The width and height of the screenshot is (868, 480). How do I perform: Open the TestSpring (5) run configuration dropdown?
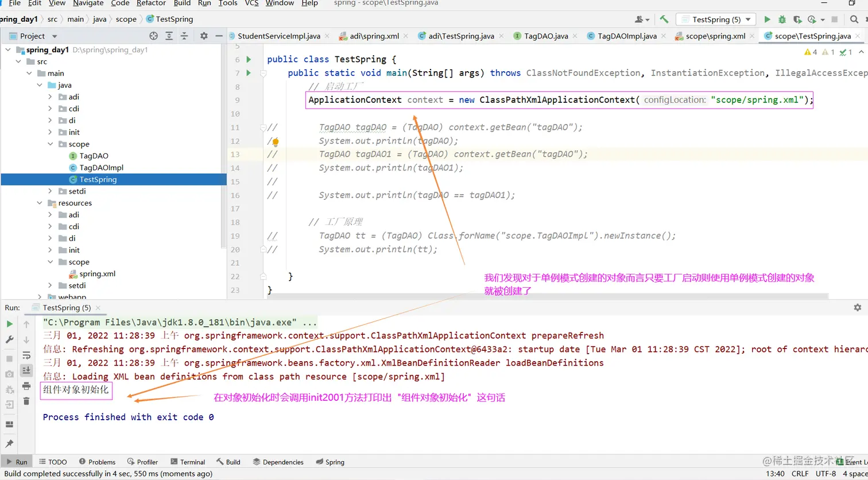(715, 19)
